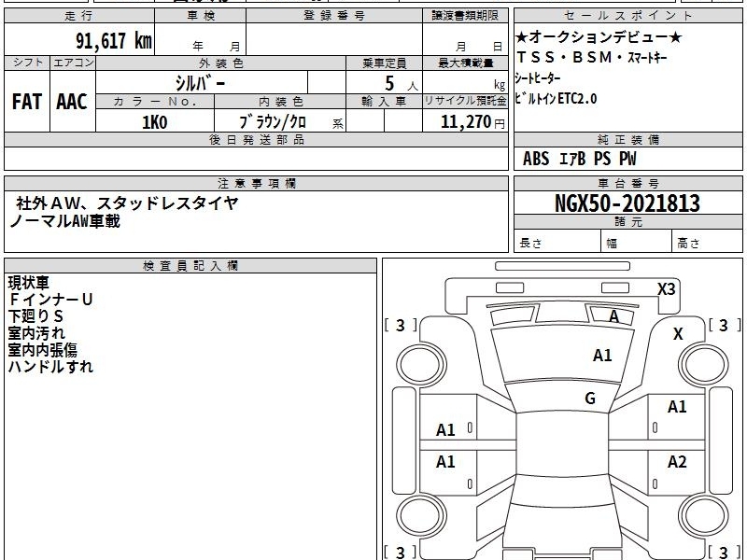The height and width of the screenshot is (560, 747).
Task: Click the 車検 header cell
Action: 201,16
